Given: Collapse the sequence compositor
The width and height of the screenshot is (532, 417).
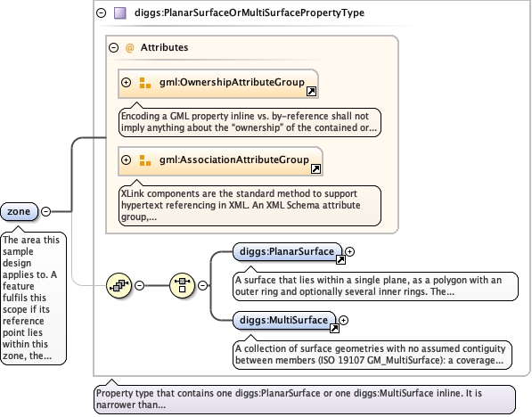Looking at the screenshot, I should point(139,285).
